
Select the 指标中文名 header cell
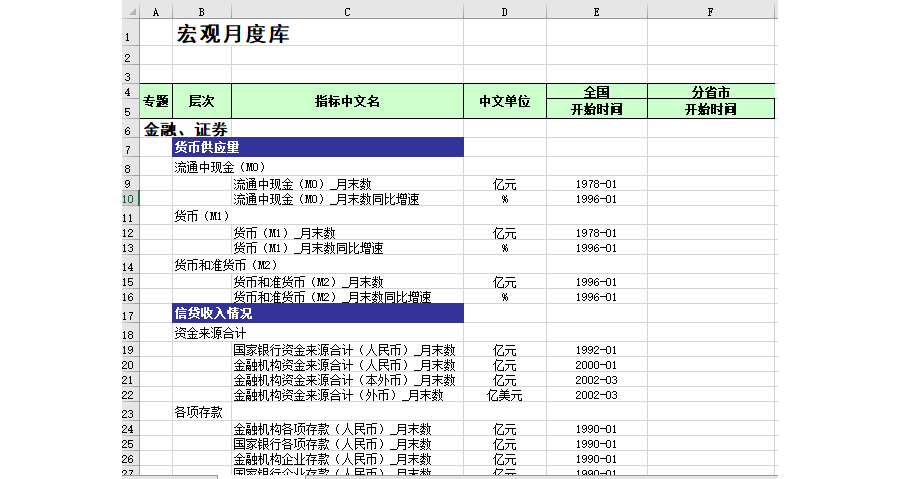click(x=347, y=101)
